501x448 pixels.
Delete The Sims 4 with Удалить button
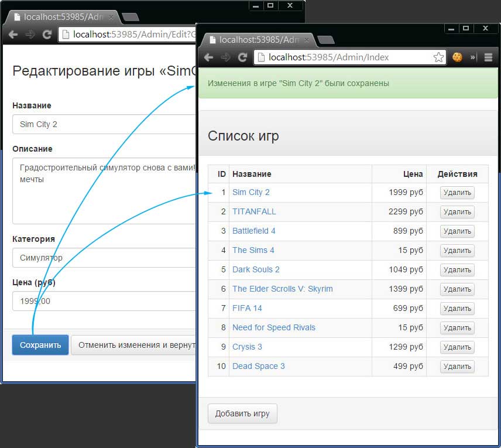click(457, 251)
